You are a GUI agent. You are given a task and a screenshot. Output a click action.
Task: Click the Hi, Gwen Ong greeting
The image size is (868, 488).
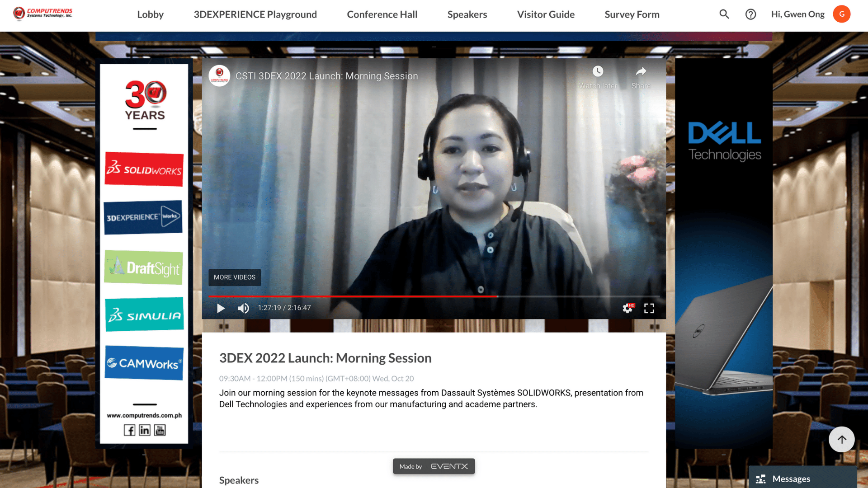tap(797, 14)
